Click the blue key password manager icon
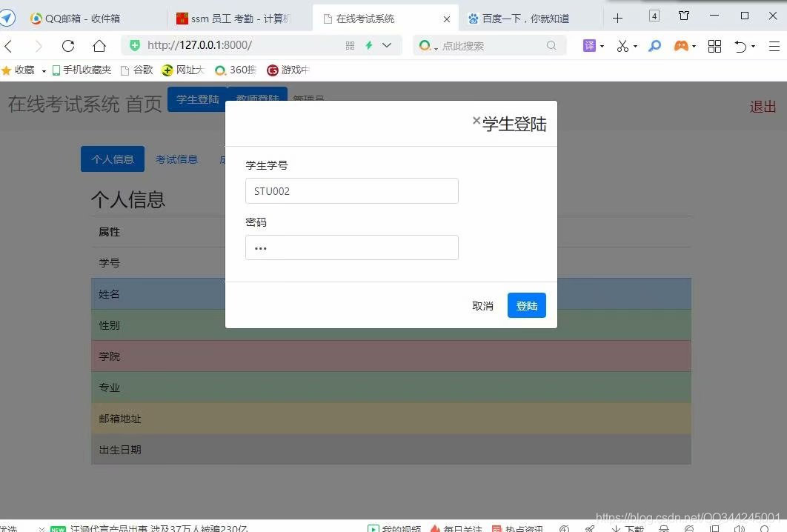 click(654, 46)
